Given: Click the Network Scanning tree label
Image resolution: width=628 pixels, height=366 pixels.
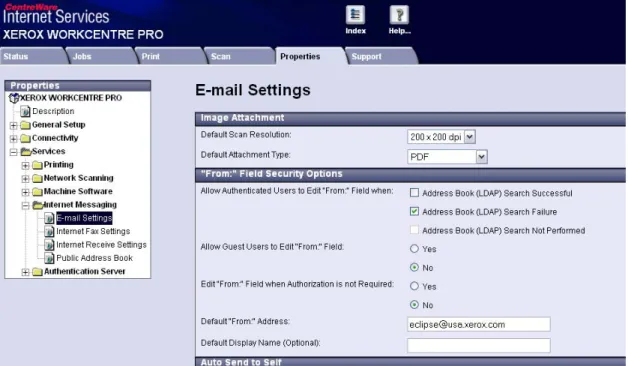Looking at the screenshot, I should [x=78, y=178].
